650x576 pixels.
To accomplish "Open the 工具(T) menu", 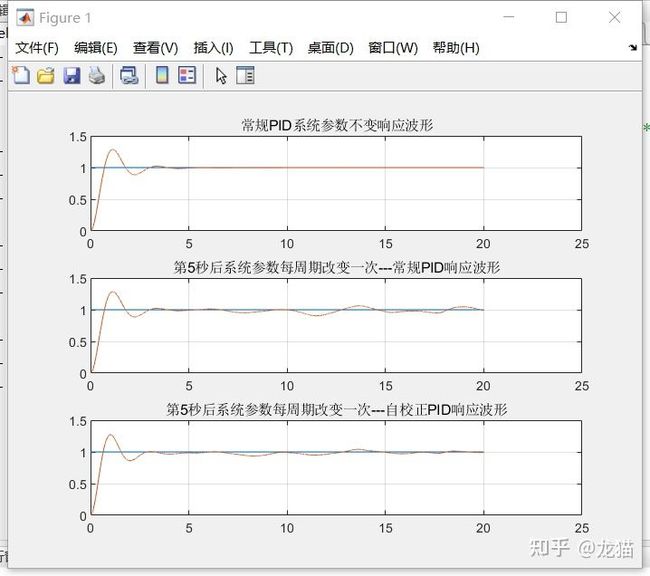I will point(271,48).
